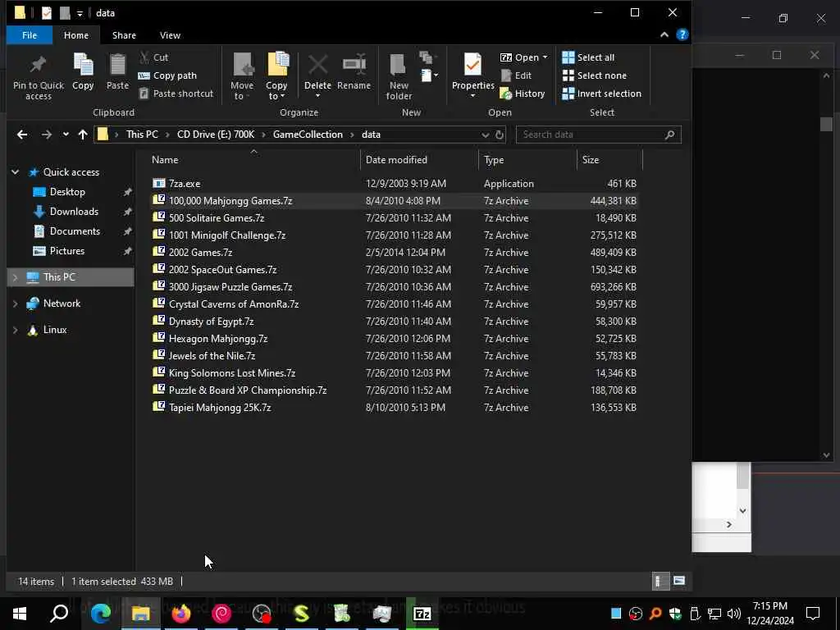This screenshot has width=840, height=630.
Task: Expand the address bar history dropdown
Action: 485,135
